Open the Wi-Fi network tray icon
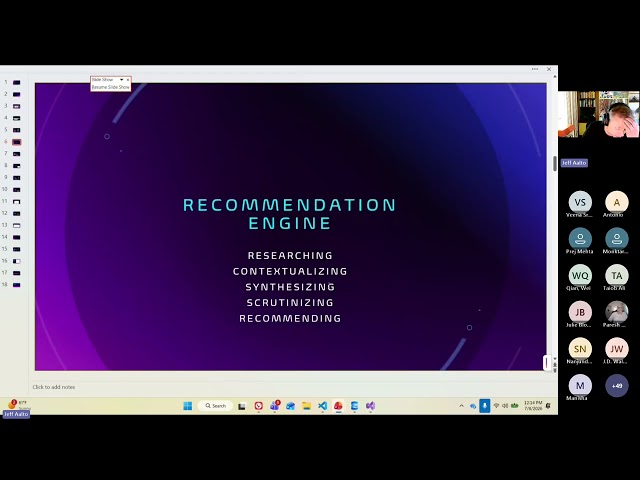Viewport: 640px width, 480px height. point(496,406)
